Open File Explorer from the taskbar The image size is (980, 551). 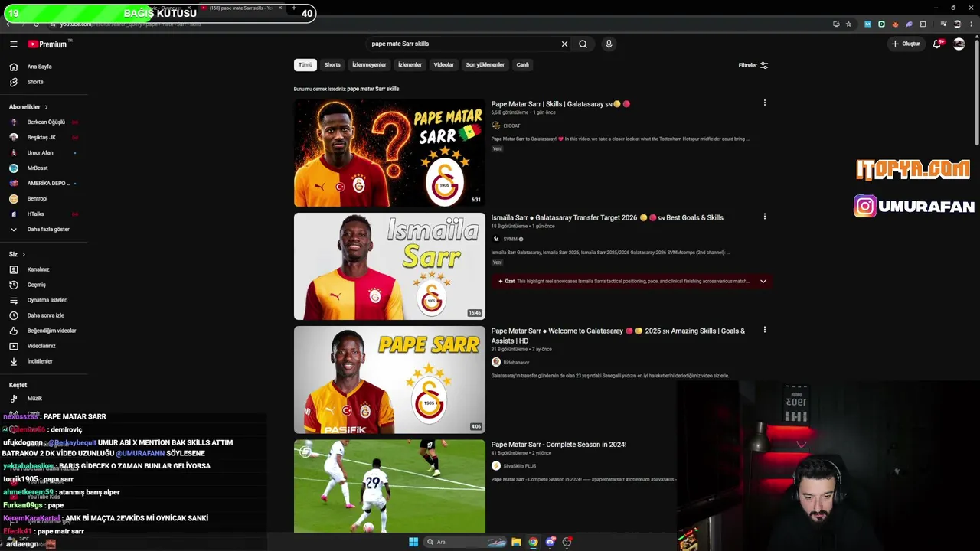coord(516,542)
